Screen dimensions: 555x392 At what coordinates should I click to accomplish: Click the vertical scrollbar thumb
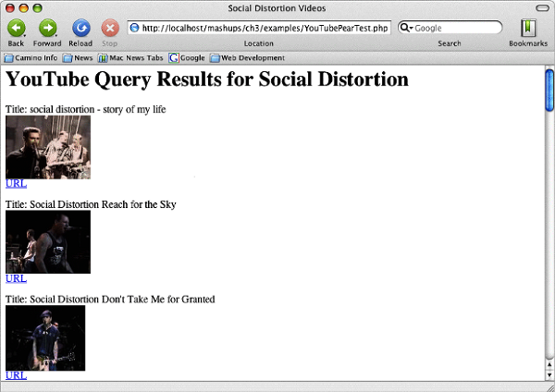point(549,91)
